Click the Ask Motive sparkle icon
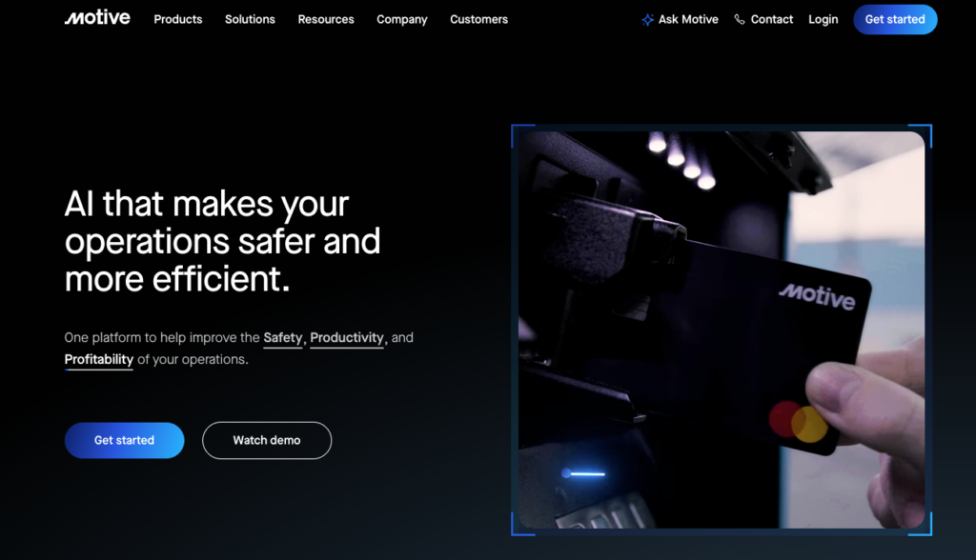The width and height of the screenshot is (976, 560). pos(647,20)
